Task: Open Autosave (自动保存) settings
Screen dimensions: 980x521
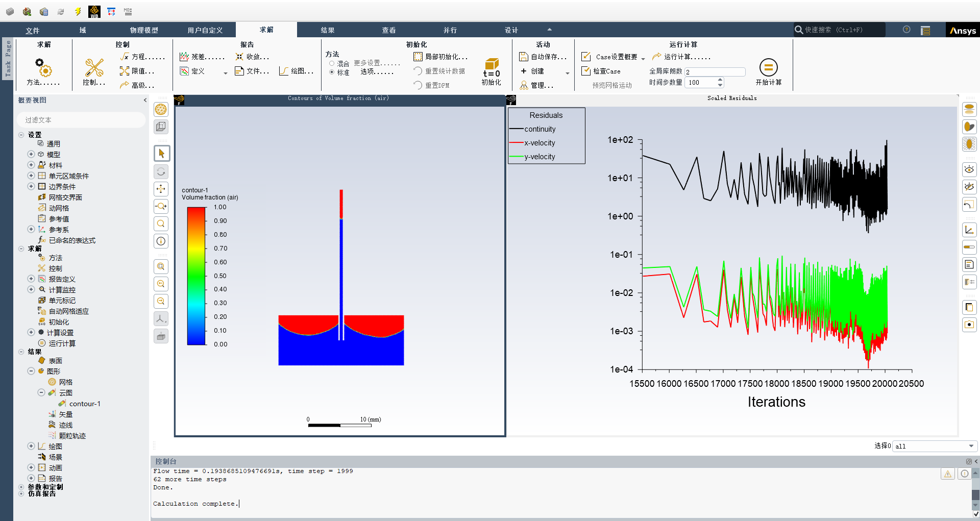Action: click(543, 57)
